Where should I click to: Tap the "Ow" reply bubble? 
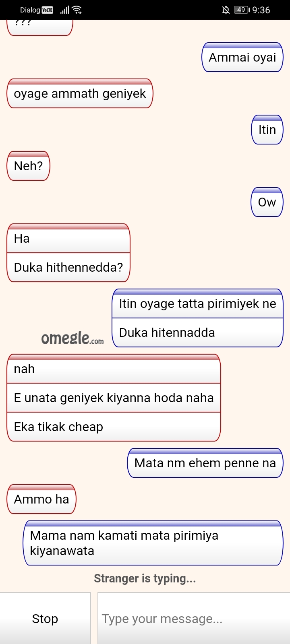point(267,202)
